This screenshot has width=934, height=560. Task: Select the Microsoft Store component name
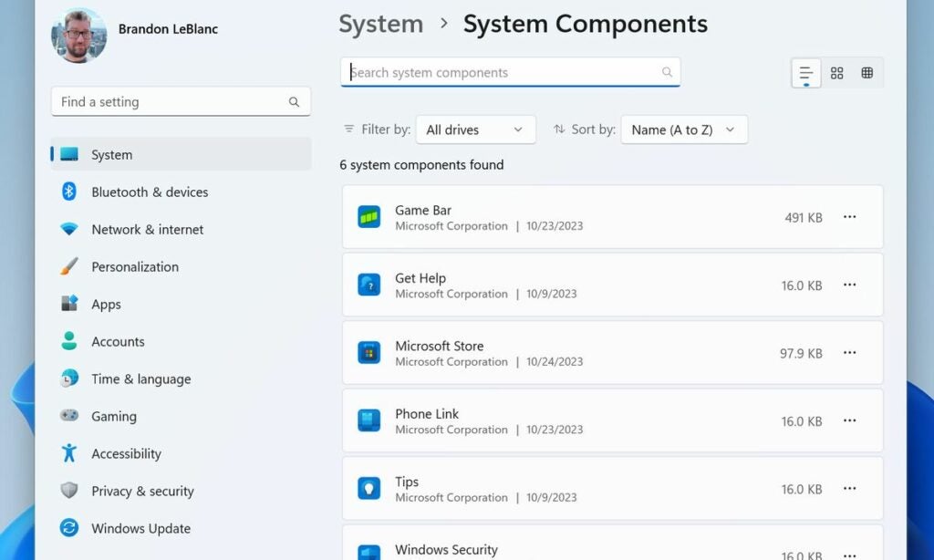439,347
